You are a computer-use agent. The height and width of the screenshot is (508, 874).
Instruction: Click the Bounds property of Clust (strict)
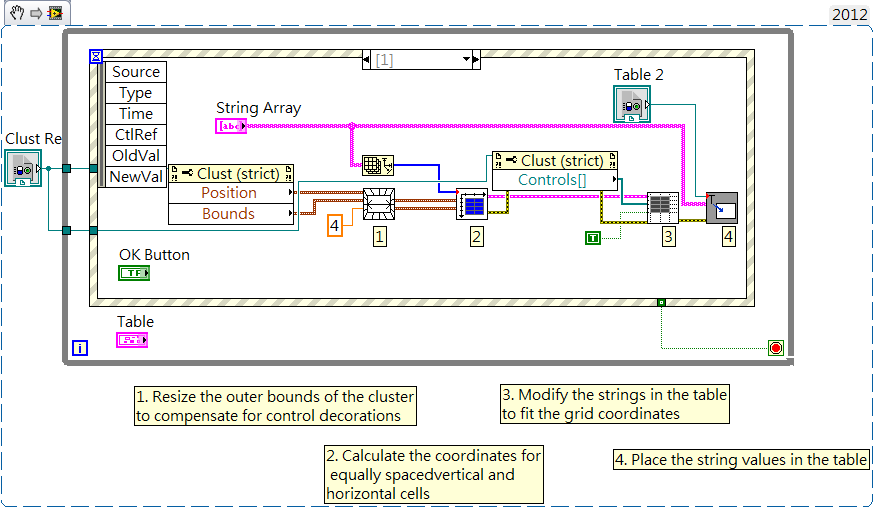coord(229,214)
